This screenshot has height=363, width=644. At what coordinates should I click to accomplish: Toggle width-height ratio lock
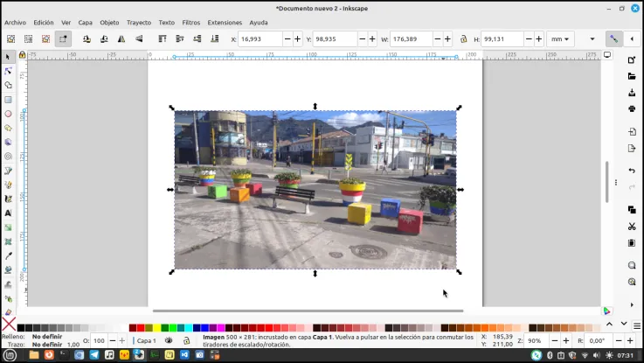point(463,39)
